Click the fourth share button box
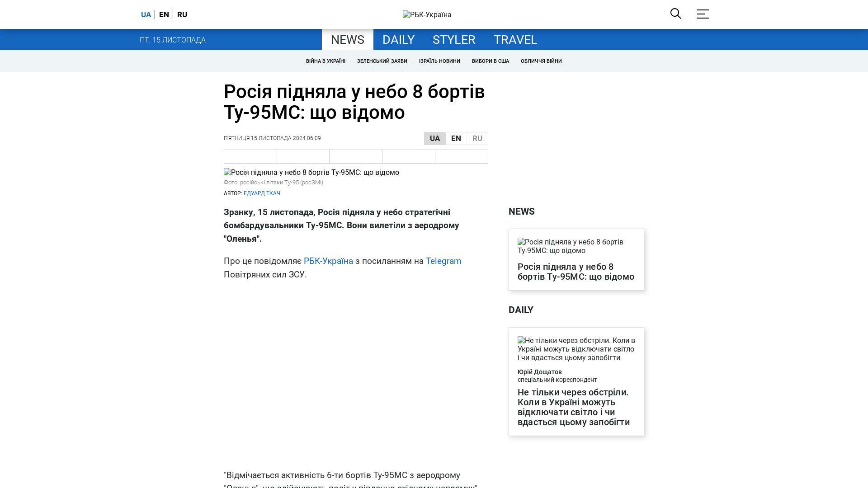Viewport: 868px width, 488px height. coord(409,156)
